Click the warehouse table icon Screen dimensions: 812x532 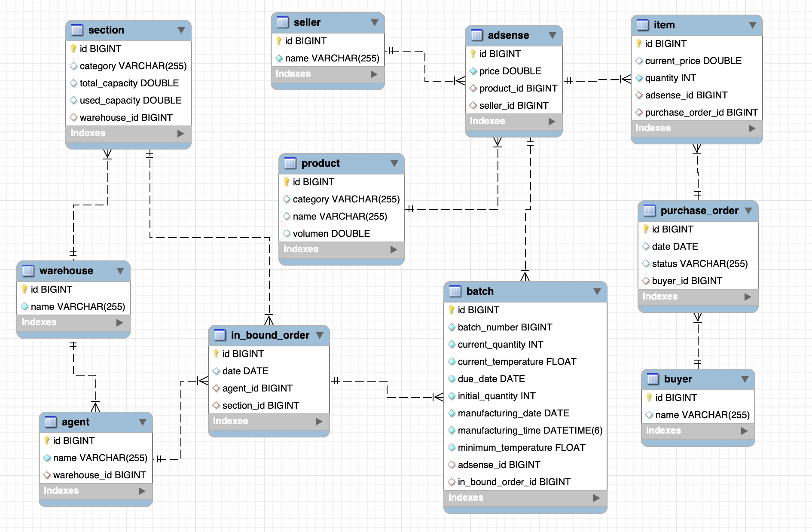point(28,271)
